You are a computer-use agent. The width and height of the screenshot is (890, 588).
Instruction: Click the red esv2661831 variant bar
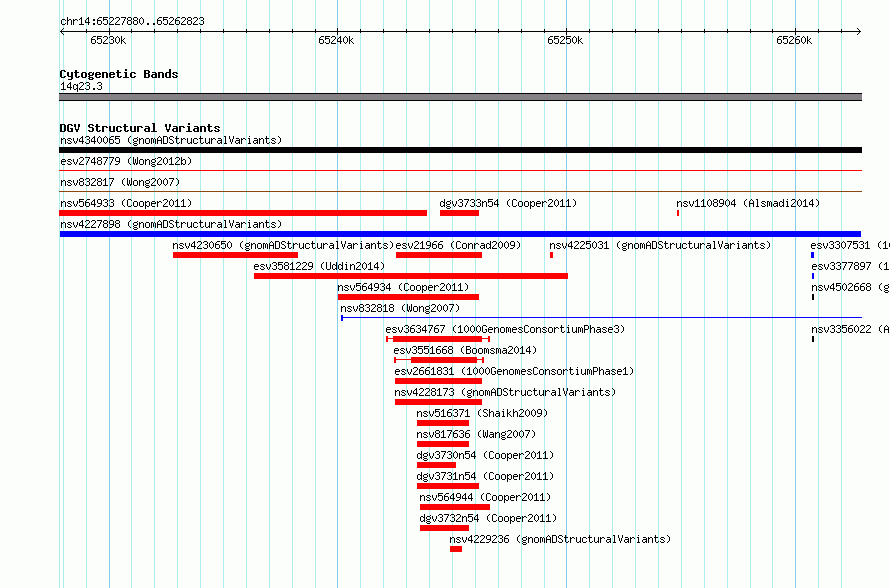pyautogui.click(x=439, y=381)
